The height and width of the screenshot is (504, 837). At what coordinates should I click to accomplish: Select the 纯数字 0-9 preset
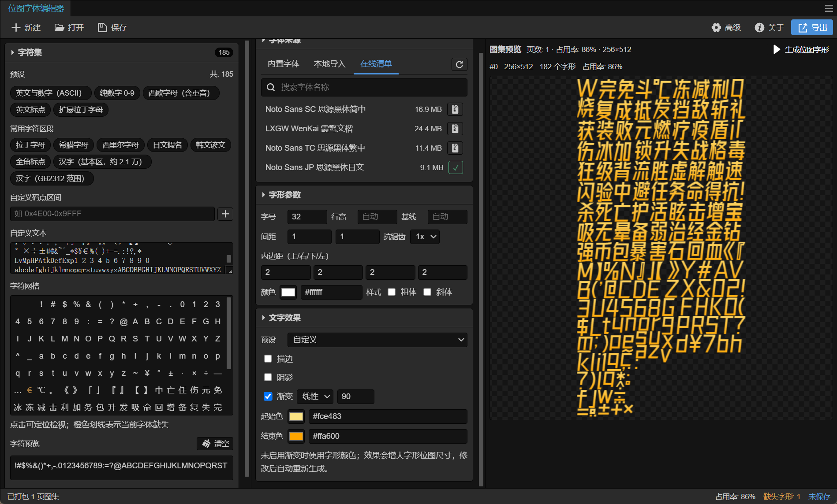point(117,93)
